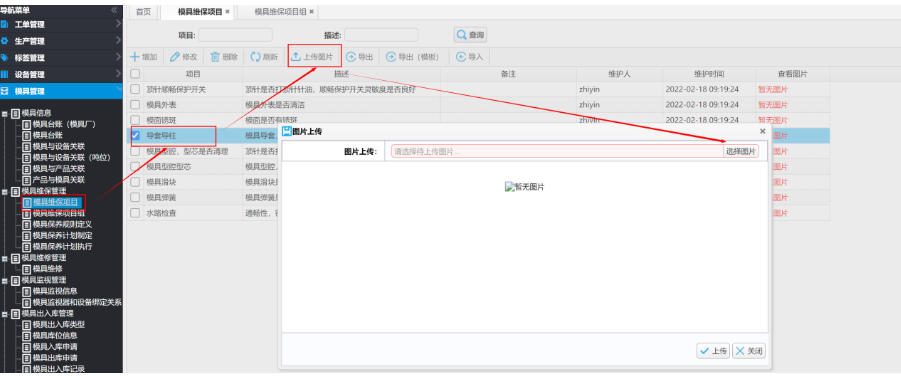Viewport: 901px width, 376px height.
Task: Click the broken image icon 暂无图片
Action: [509, 187]
